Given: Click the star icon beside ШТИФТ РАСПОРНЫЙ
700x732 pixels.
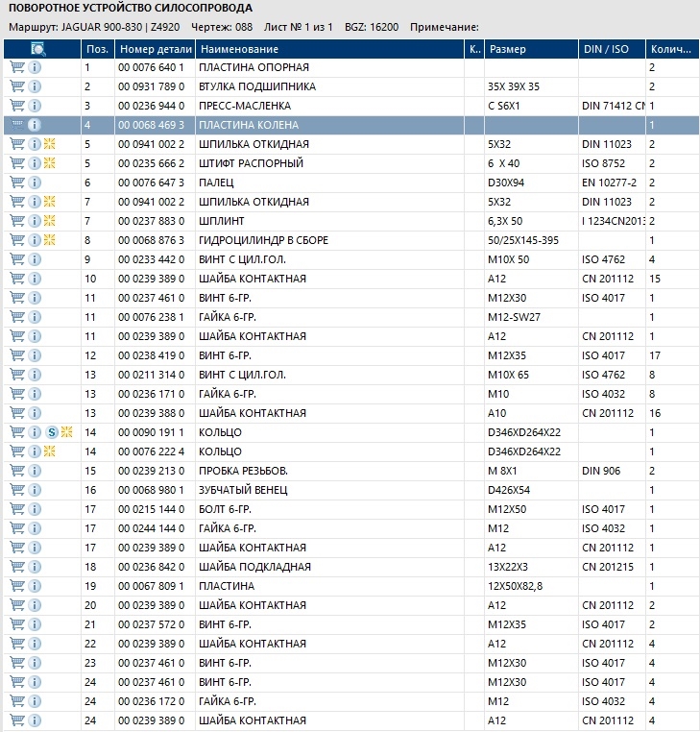Looking at the screenshot, I should 51,163.
